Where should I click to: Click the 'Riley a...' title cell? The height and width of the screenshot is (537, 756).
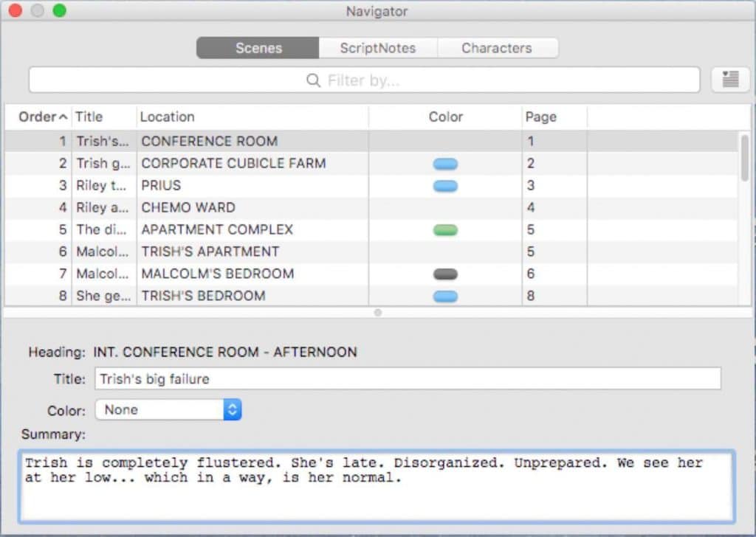[103, 207]
